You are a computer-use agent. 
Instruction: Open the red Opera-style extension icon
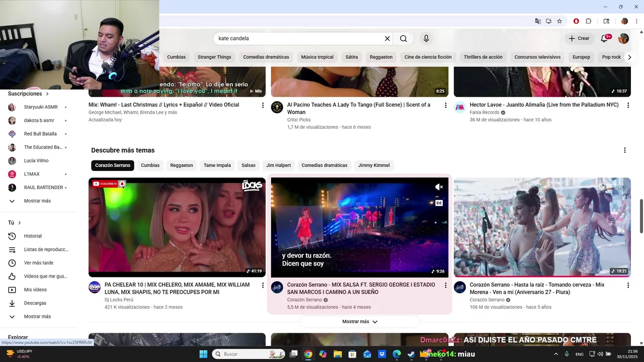tap(576, 21)
